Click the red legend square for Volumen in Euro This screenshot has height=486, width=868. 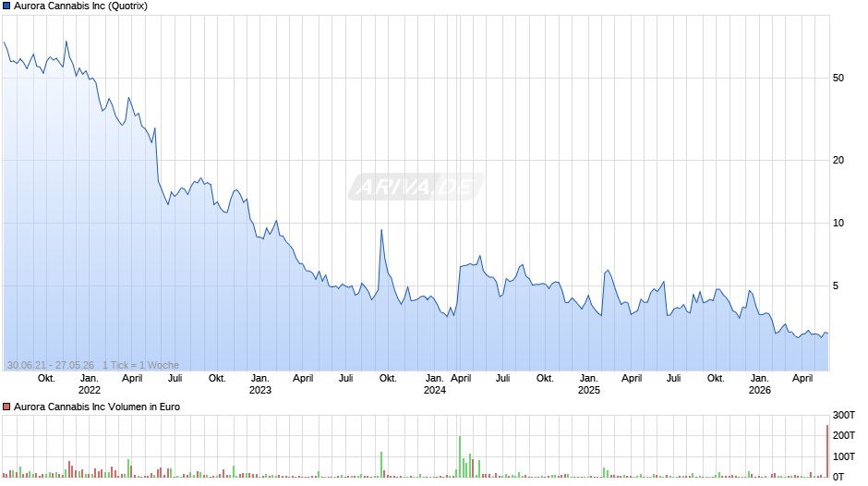pyautogui.click(x=6, y=407)
